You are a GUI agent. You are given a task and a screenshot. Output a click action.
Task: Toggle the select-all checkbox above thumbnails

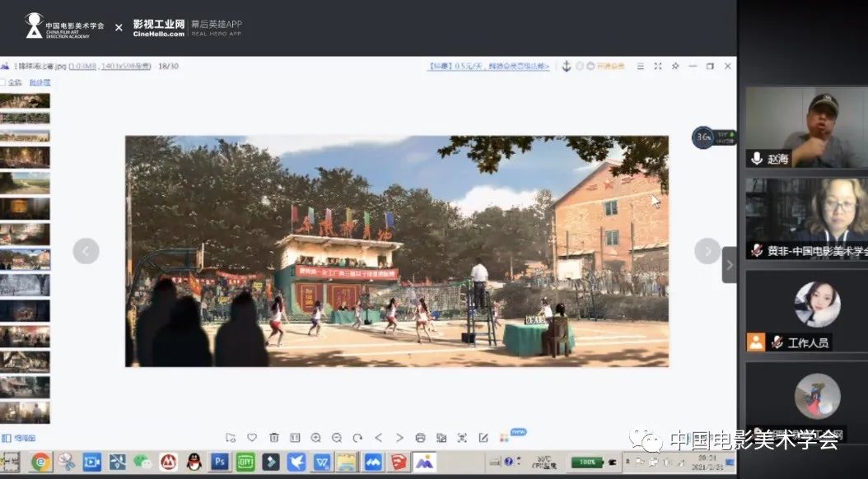(3, 82)
